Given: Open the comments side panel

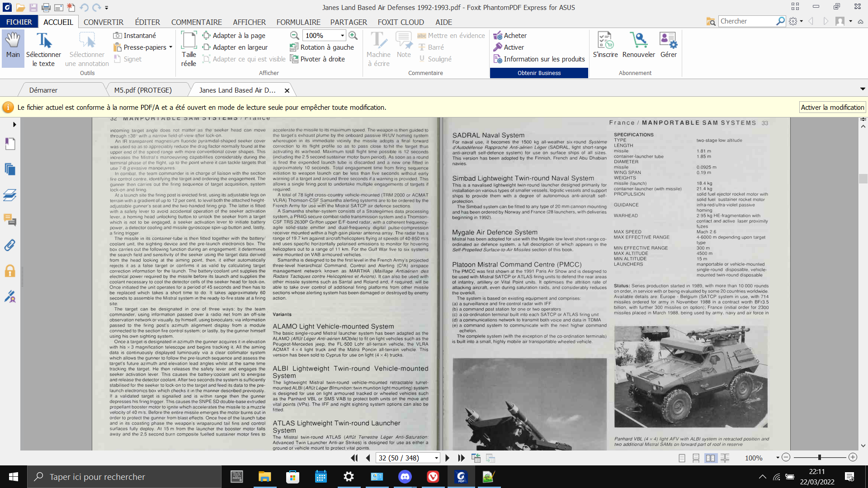Looking at the screenshot, I should pyautogui.click(x=10, y=220).
